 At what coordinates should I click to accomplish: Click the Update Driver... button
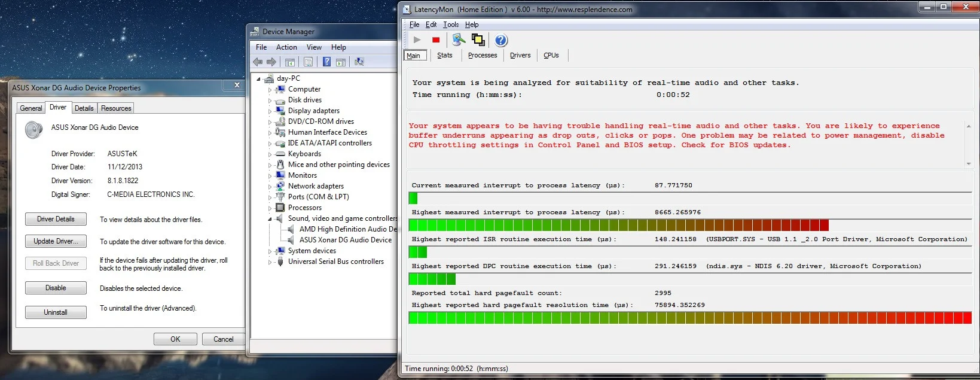click(56, 241)
